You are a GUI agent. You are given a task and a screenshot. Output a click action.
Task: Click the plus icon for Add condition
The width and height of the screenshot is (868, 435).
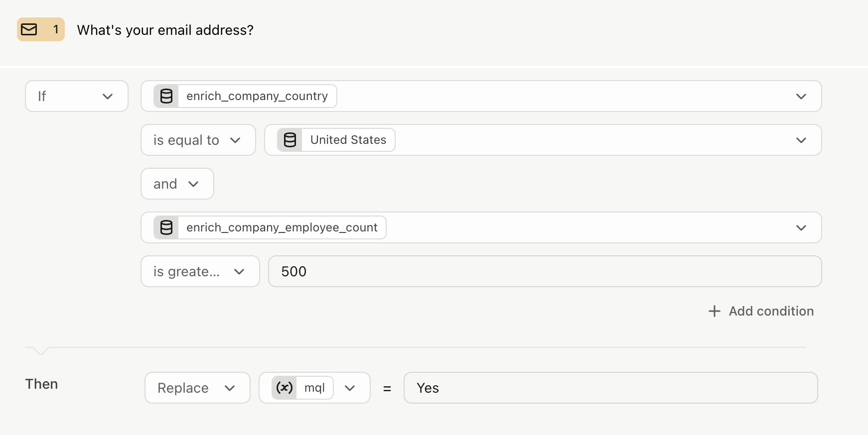pyautogui.click(x=715, y=311)
